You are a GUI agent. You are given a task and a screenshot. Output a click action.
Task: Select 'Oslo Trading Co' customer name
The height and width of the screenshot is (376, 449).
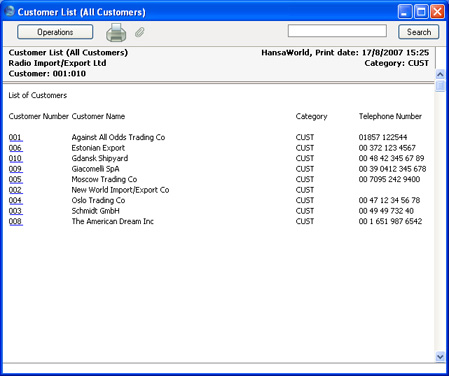[98, 200]
